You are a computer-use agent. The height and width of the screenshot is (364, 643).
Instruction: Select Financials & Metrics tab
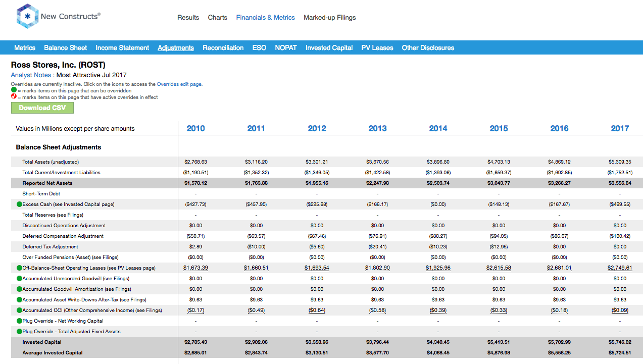pyautogui.click(x=265, y=17)
